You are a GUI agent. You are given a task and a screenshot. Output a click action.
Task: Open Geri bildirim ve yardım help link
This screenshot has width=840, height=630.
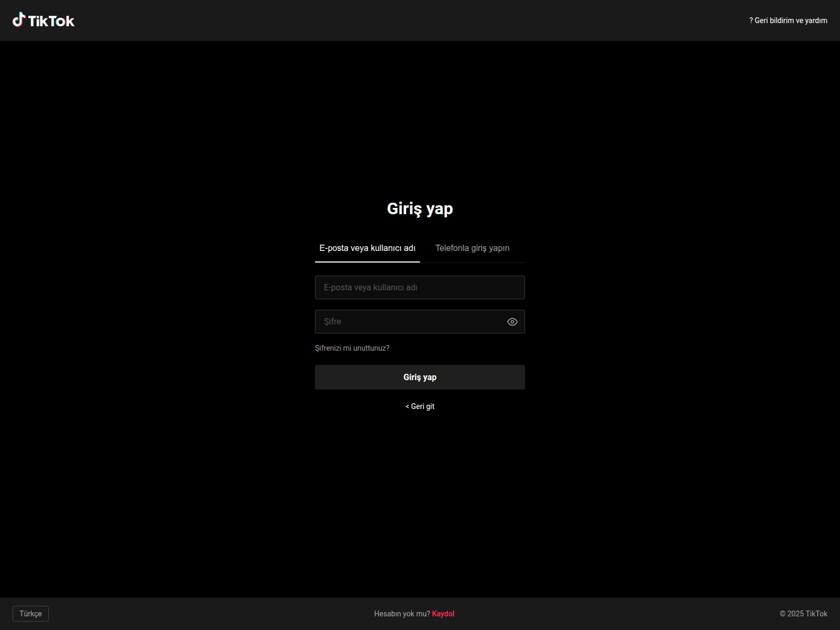pos(788,20)
